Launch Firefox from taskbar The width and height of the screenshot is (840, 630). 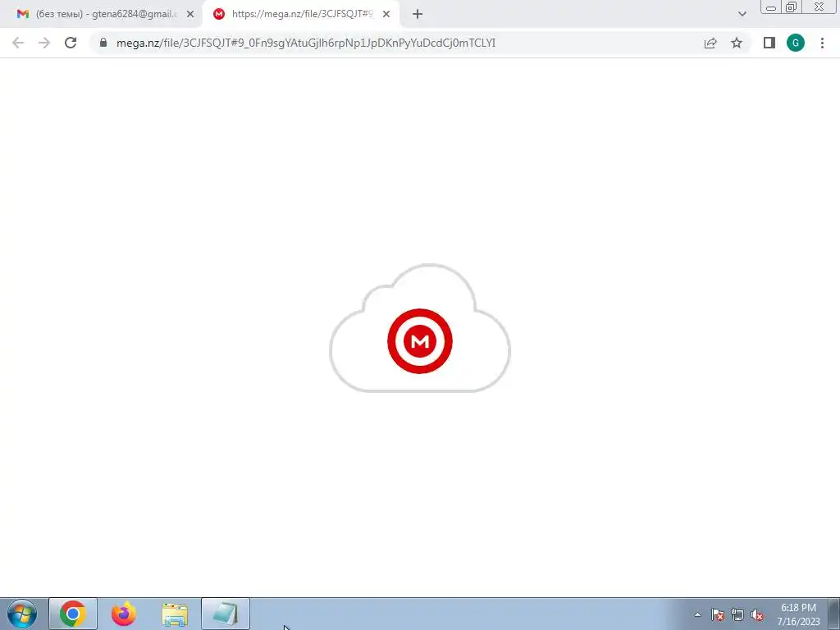(x=124, y=614)
